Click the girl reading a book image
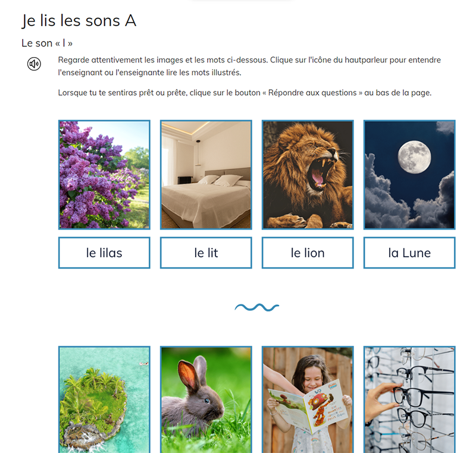The height and width of the screenshot is (453, 476). tap(308, 399)
